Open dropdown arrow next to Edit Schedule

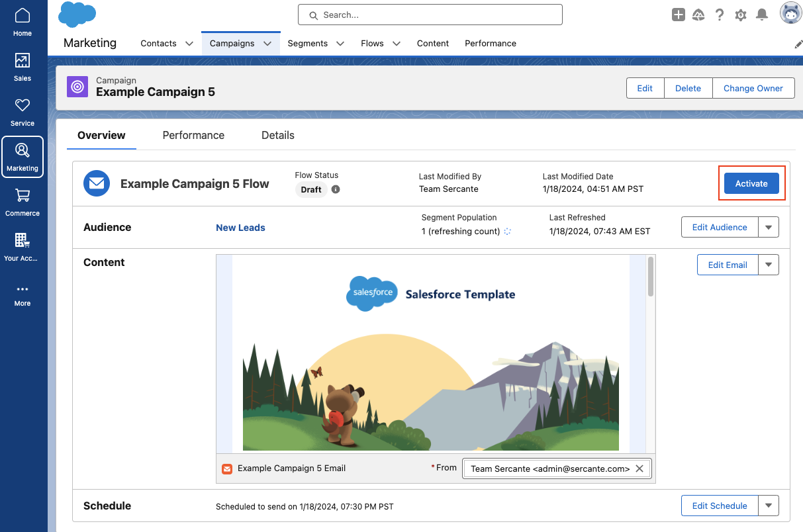(x=769, y=506)
